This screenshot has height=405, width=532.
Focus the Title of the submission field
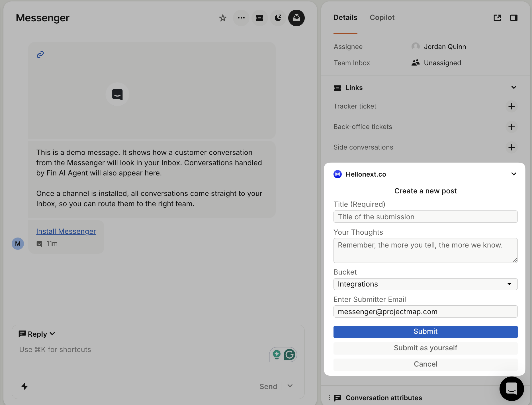point(425,217)
